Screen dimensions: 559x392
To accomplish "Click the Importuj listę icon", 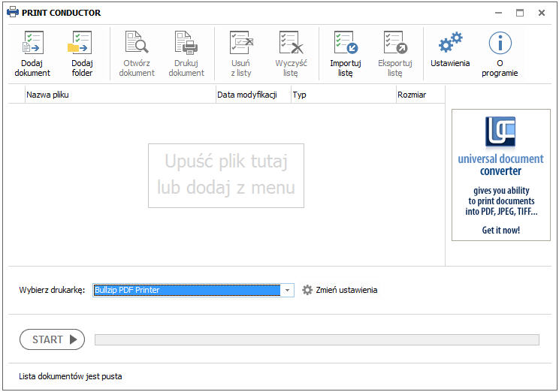I will [346, 44].
